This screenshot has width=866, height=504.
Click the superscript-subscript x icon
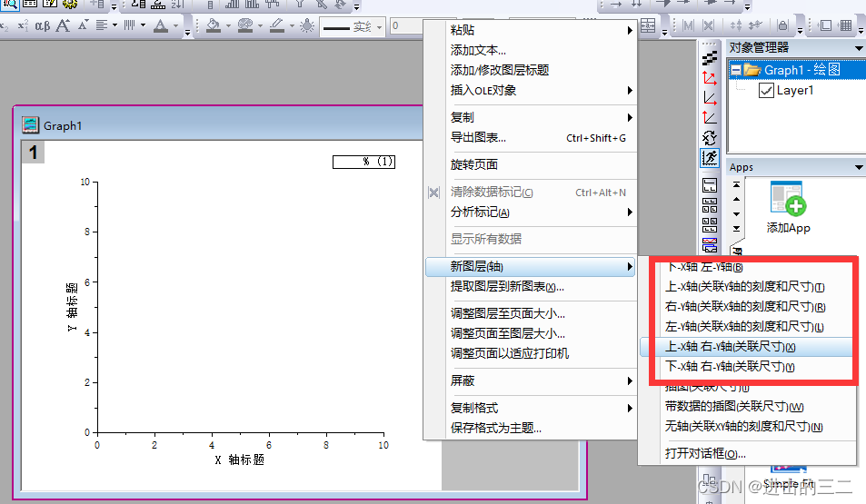(x=24, y=25)
